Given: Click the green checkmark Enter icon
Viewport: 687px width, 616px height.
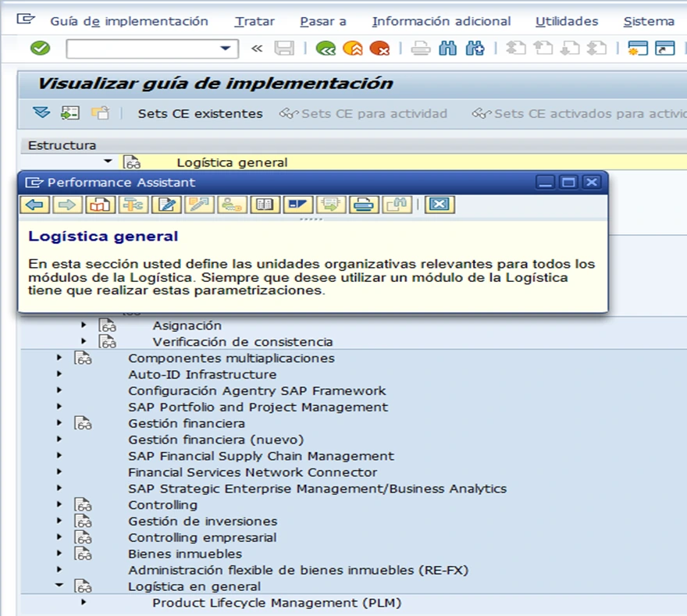Looking at the screenshot, I should point(41,48).
